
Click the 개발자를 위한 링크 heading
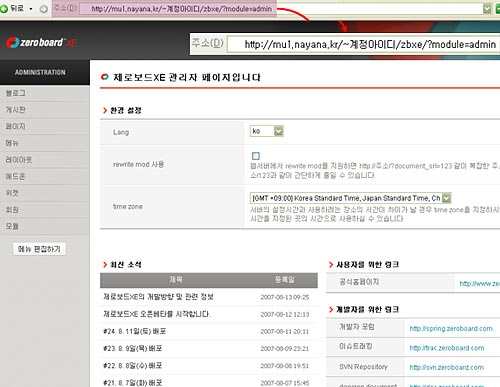pyautogui.click(x=367, y=310)
